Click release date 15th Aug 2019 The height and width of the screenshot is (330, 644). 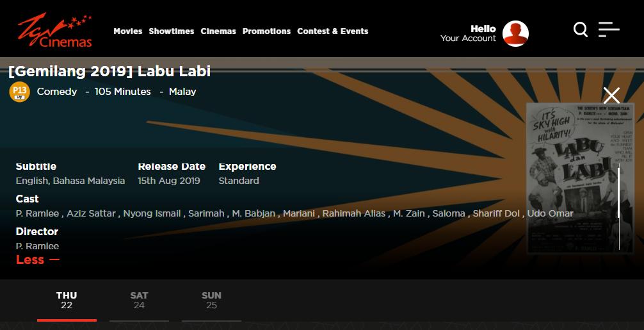coord(169,181)
